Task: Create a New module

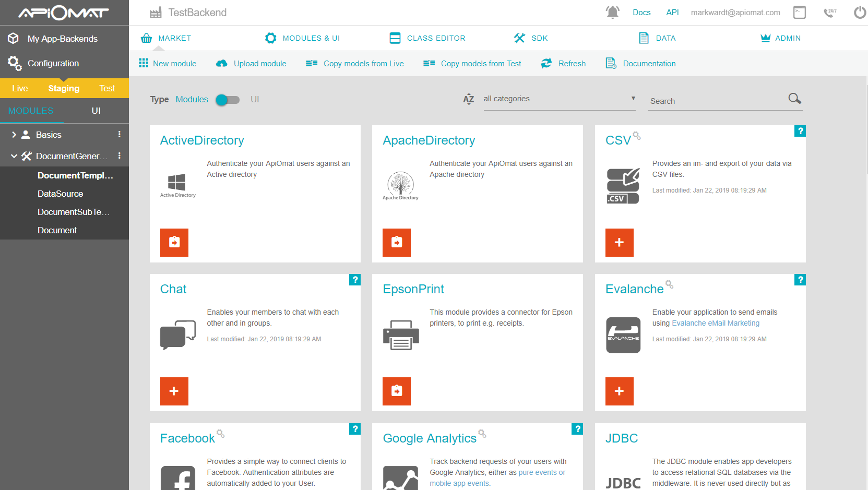Action: tap(168, 63)
